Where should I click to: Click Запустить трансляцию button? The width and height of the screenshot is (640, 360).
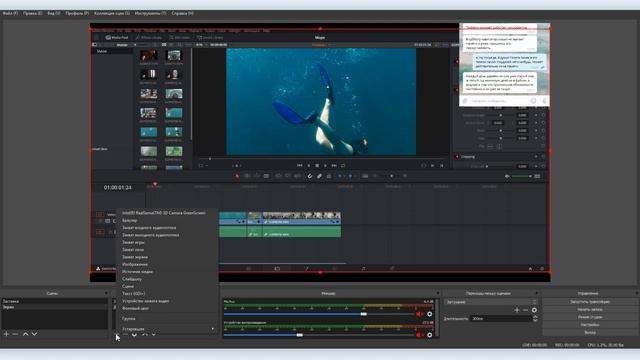pyautogui.click(x=590, y=302)
